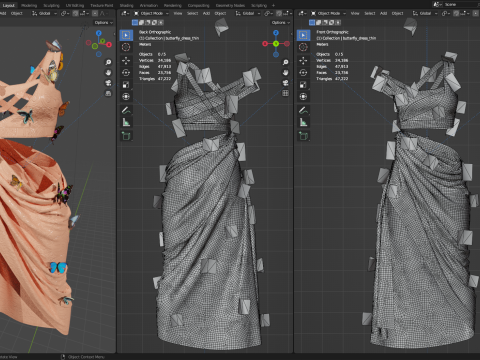Screen dimensions: 480x360
Task: Select the Box Select tool in Front Orthographic viewport
Action: (303, 35)
